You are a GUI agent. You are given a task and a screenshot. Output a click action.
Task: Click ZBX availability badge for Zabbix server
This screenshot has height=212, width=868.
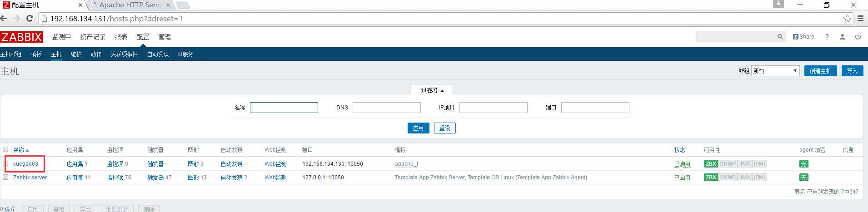pyautogui.click(x=711, y=177)
